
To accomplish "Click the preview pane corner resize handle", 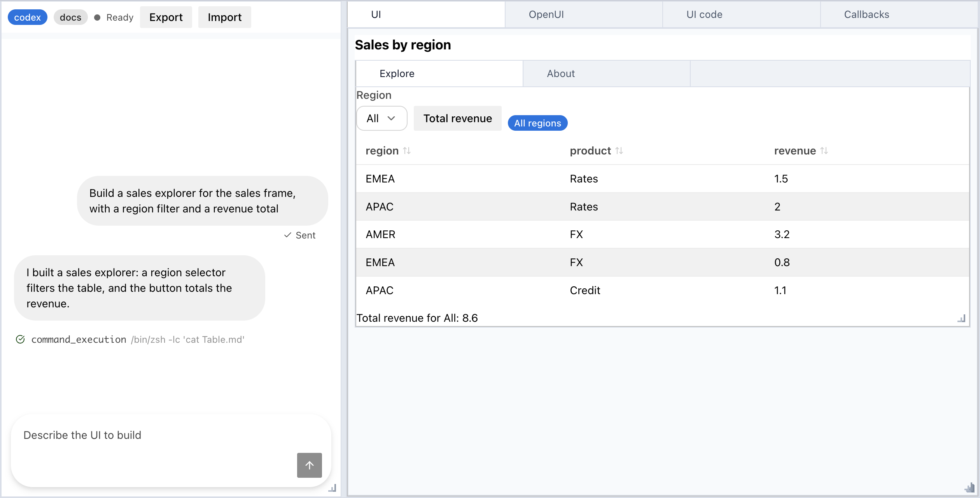I will pos(969,487).
